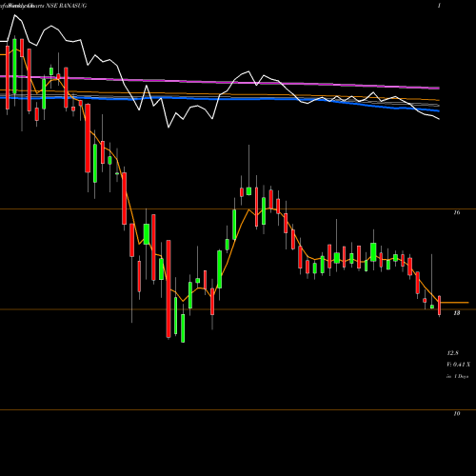Click the 'NSE RANASUG' chart title text
Screen dimensions: 476x476
click(x=66, y=6)
